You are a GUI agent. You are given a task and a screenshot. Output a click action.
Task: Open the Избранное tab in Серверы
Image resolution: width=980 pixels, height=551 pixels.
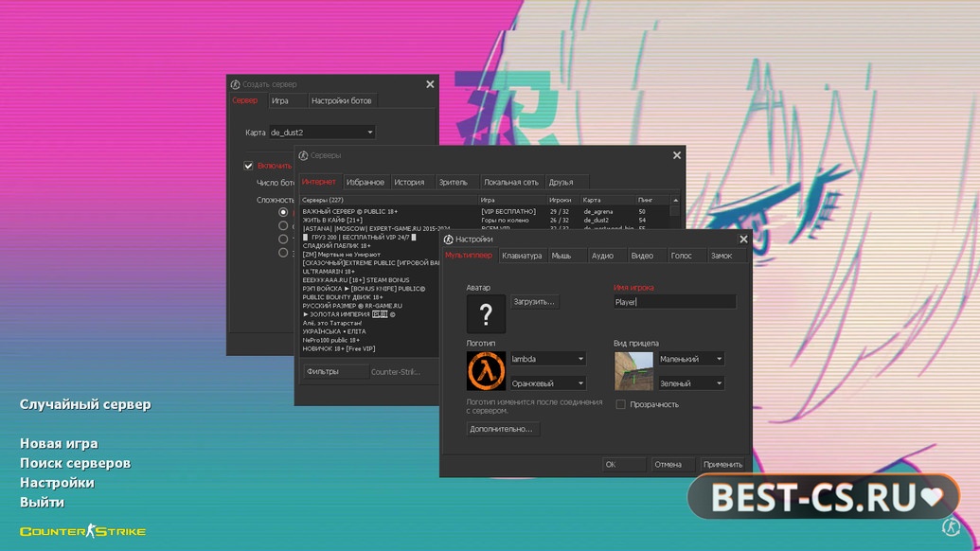(365, 183)
